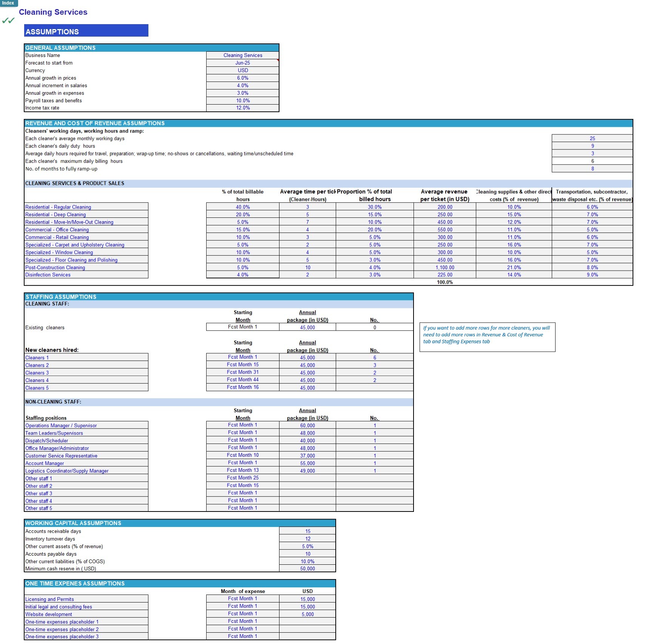Click Post-Construction Cleaning label
Image resolution: width=656 pixels, height=644 pixels.
pyautogui.click(x=86, y=267)
